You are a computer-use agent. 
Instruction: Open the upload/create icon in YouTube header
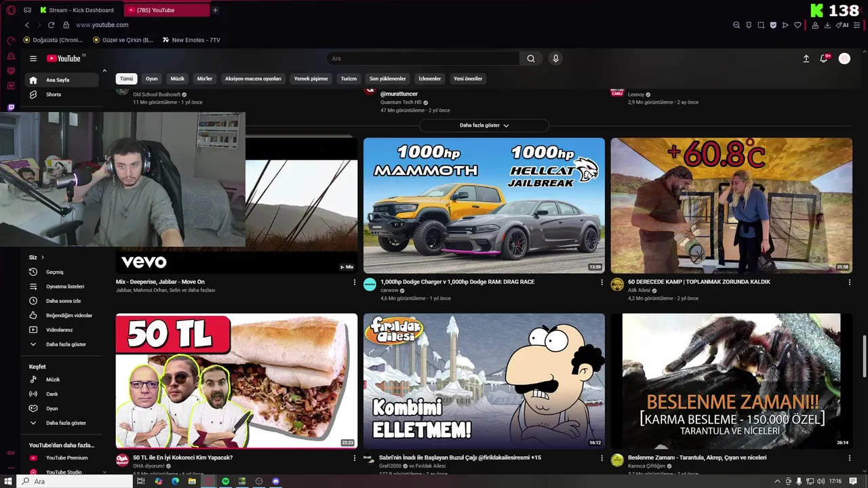pos(806,58)
